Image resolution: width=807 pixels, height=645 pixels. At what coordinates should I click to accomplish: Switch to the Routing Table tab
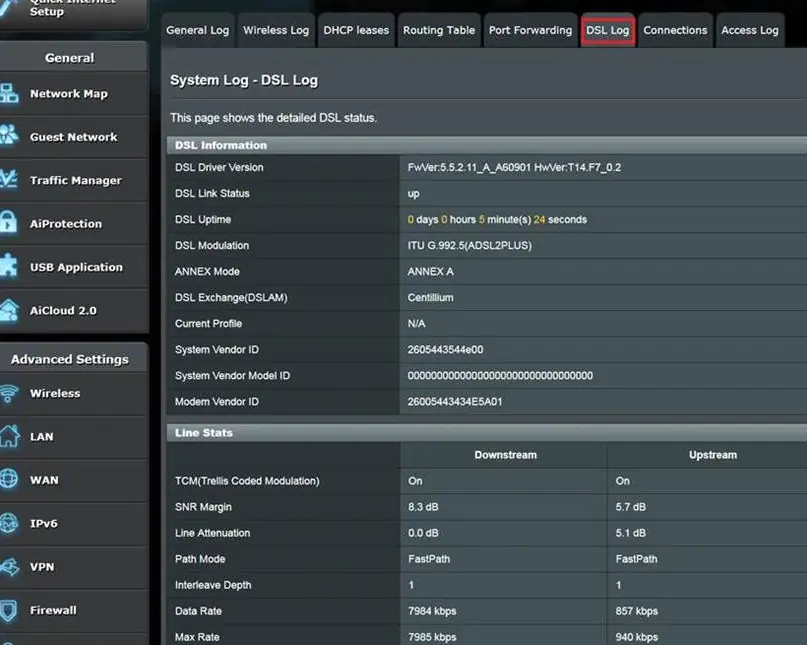coord(439,30)
